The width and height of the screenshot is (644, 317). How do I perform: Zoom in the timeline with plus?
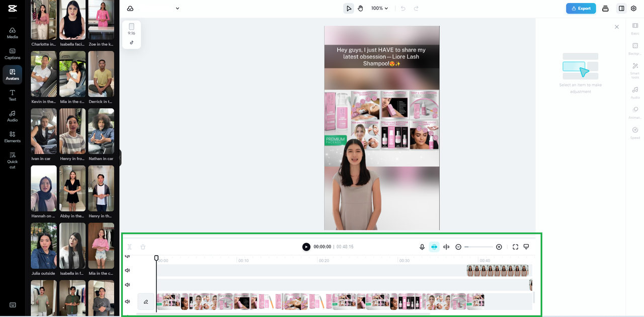(499, 247)
